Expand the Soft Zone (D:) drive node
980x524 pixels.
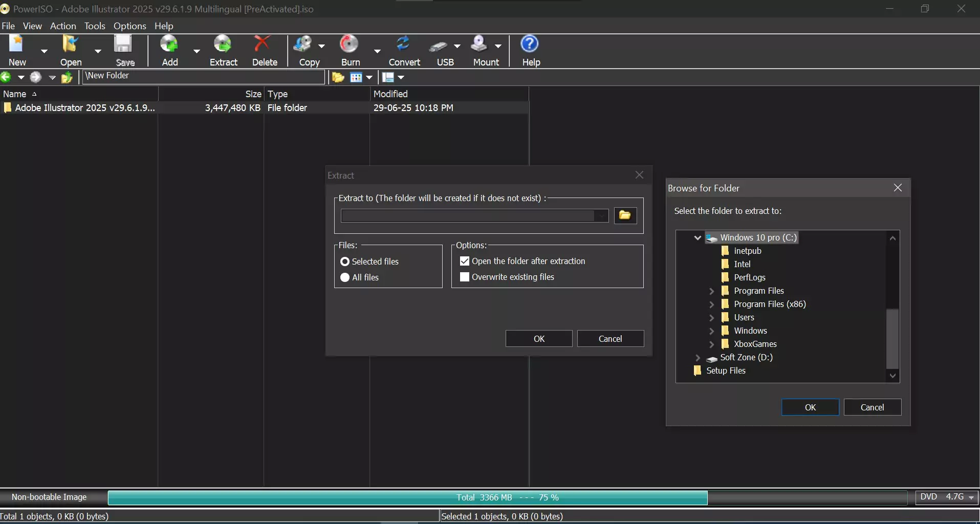pyautogui.click(x=698, y=357)
